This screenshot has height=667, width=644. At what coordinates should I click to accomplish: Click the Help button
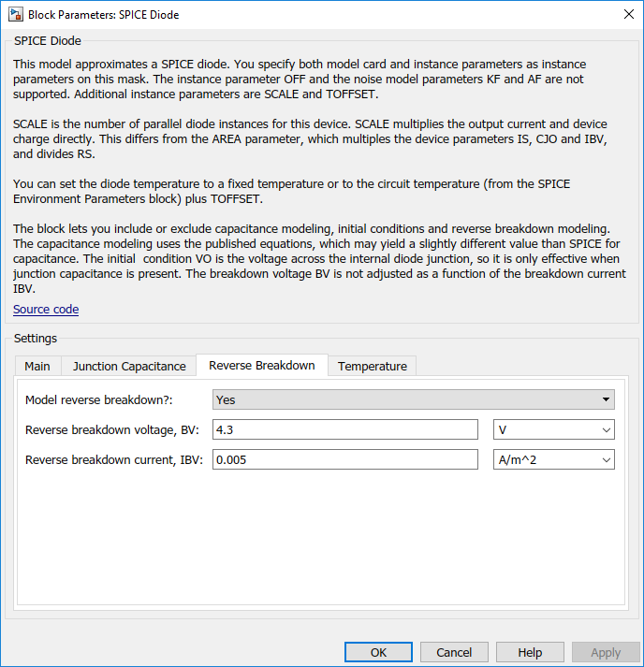pos(530,652)
